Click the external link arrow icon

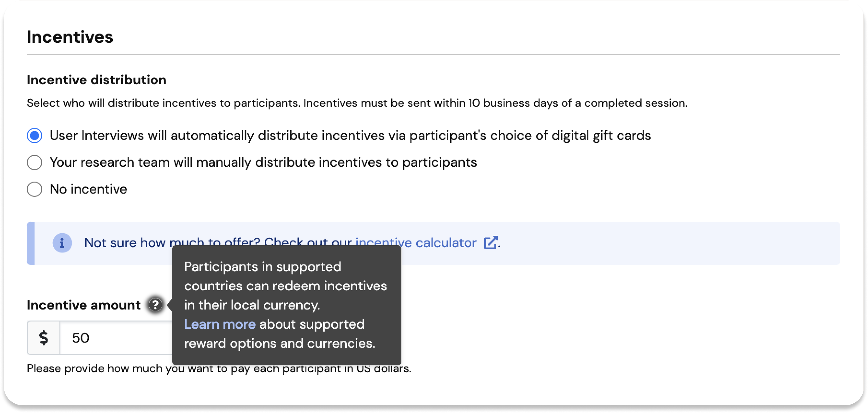[491, 243]
